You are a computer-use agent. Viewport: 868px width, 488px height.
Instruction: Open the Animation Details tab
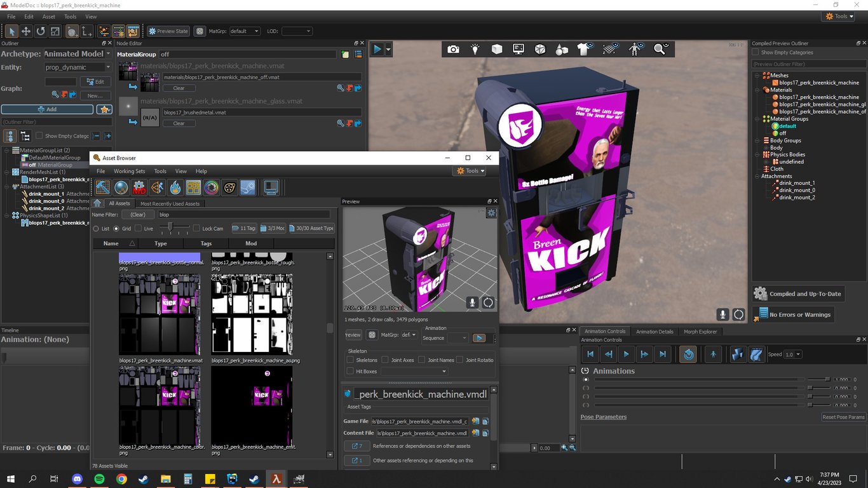coord(654,332)
